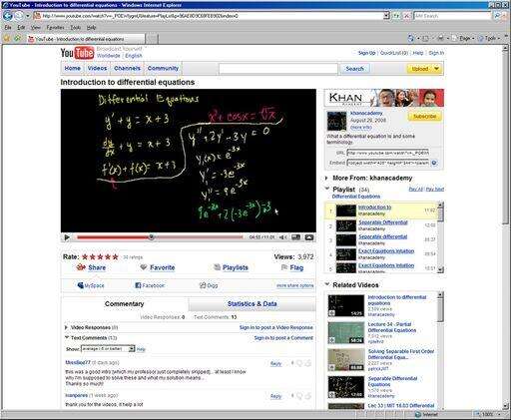Click the Sign Up link
Image resolution: width=511 pixels, height=420 pixels.
(366, 53)
